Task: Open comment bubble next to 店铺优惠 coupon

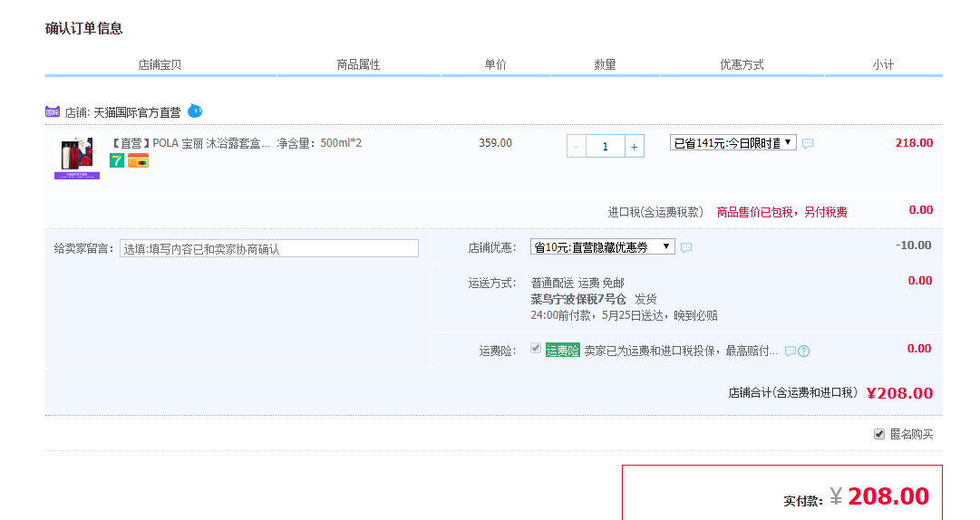Action: (x=686, y=248)
